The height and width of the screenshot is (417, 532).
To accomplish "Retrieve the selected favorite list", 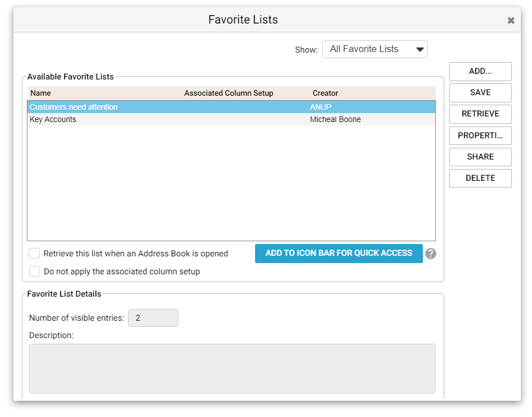I will (481, 114).
